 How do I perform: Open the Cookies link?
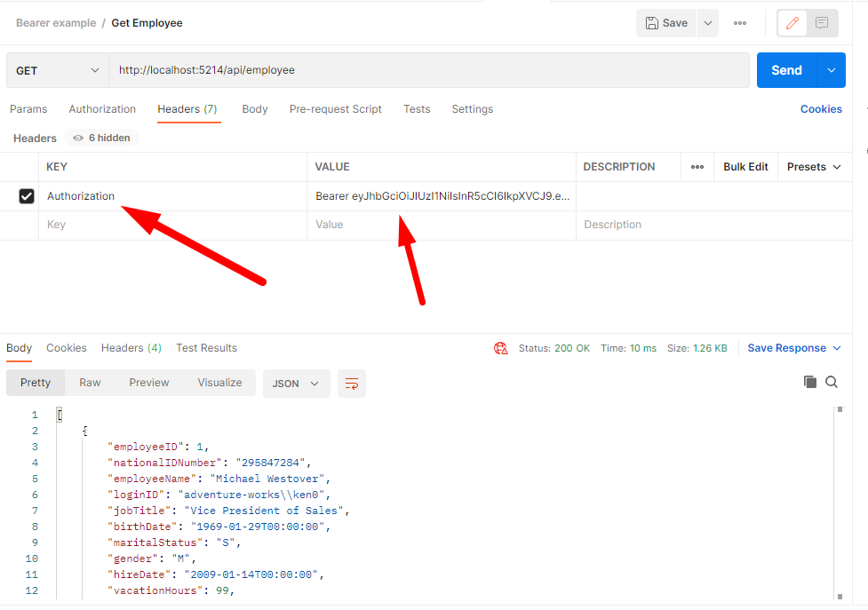coord(821,109)
